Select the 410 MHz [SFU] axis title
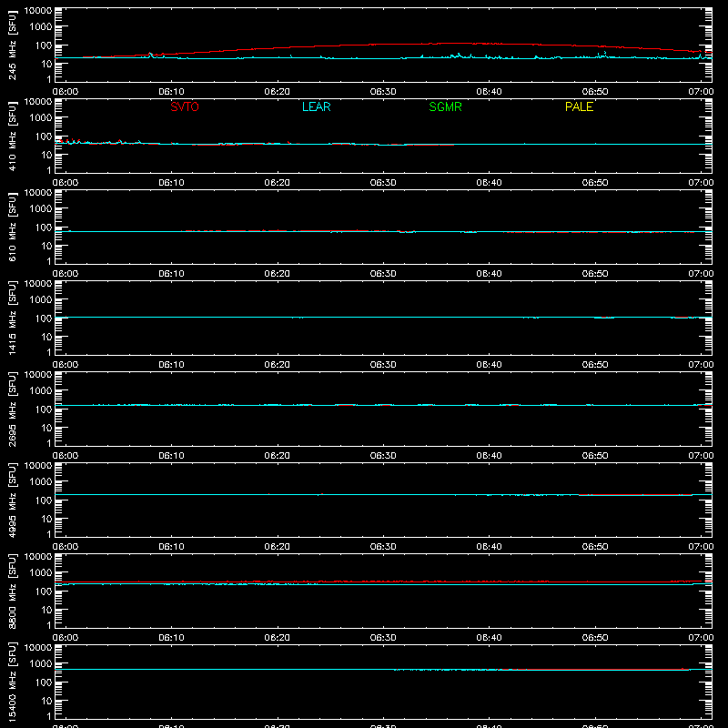This screenshot has width=728, height=728. click(x=12, y=136)
